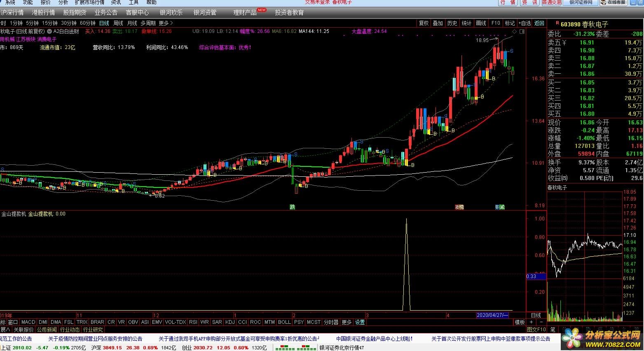Click the 统计 statistics button
The image size is (644, 351).
tap(466, 23)
